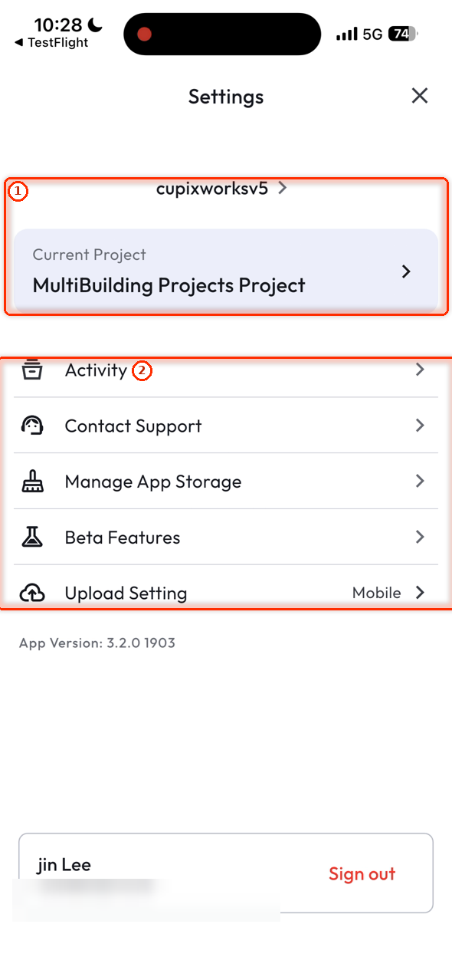Screen dimensions: 452x980
Task: Tap the Beta Features flask icon
Action: (x=31, y=538)
